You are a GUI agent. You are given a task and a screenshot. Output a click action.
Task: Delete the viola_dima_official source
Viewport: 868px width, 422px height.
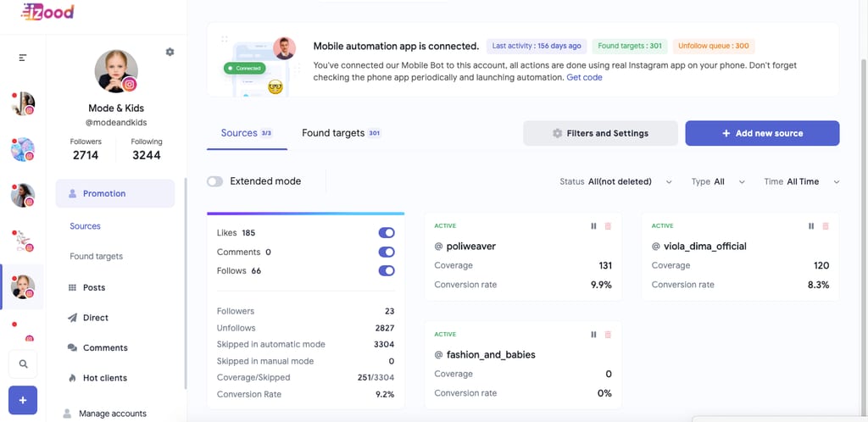[826, 226]
